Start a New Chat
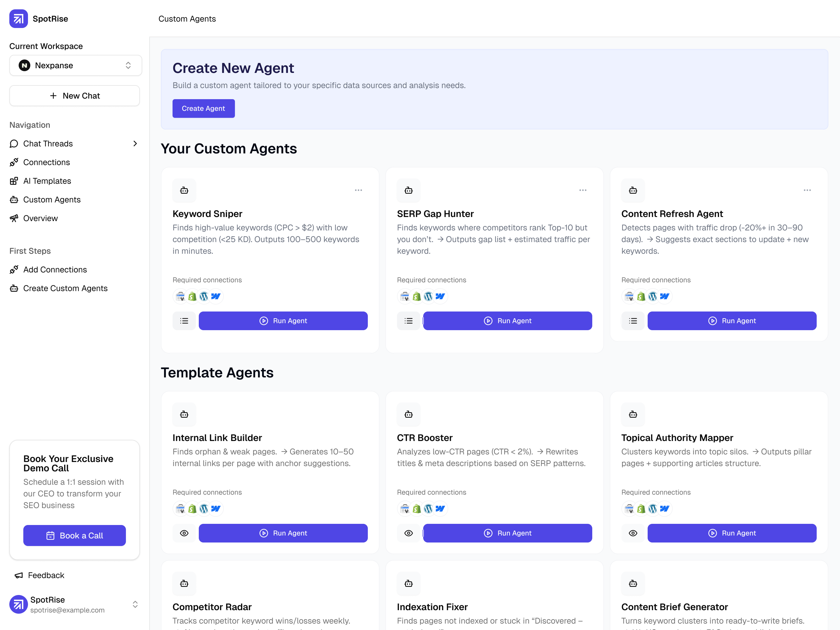Viewport: 840px width, 630px height. click(x=75, y=96)
